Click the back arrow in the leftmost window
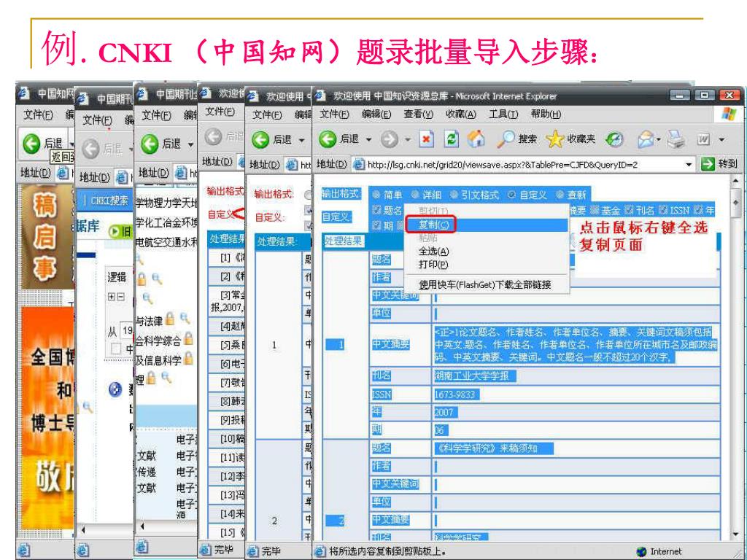Image resolution: width=747 pixels, height=560 pixels. 31,144
